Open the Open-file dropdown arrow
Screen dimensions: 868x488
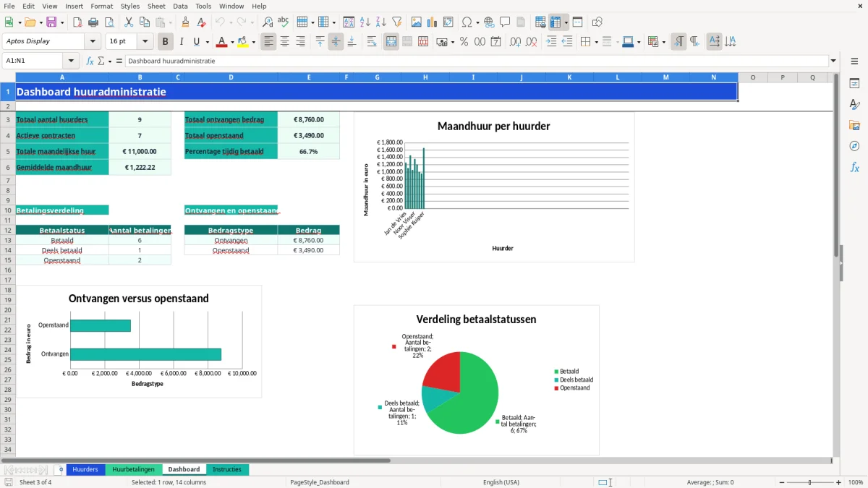(41, 22)
